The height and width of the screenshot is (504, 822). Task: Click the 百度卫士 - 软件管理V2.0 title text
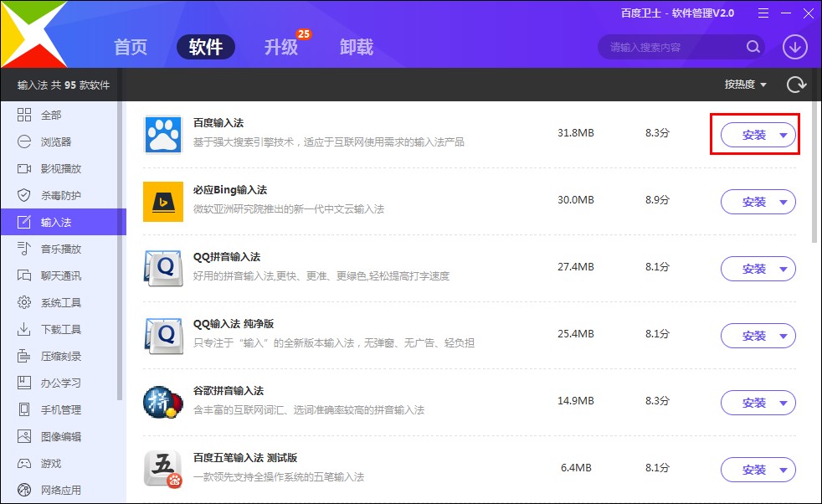(x=677, y=13)
